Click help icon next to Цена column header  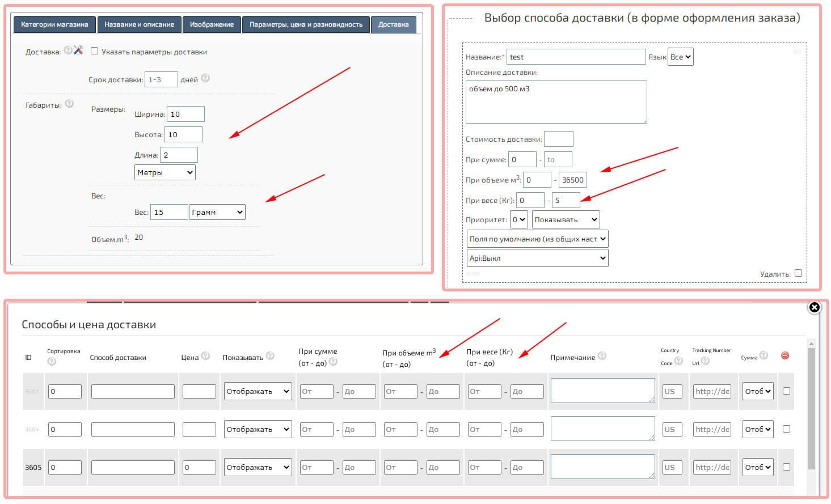coord(205,356)
